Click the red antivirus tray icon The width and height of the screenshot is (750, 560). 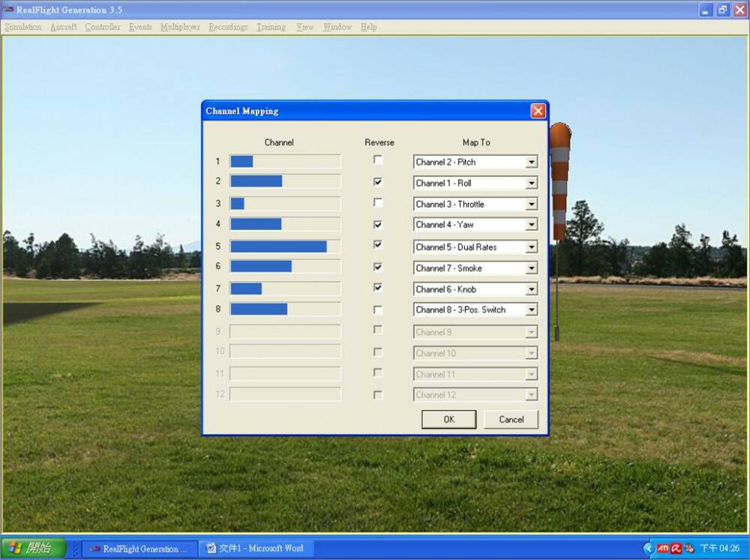click(675, 548)
